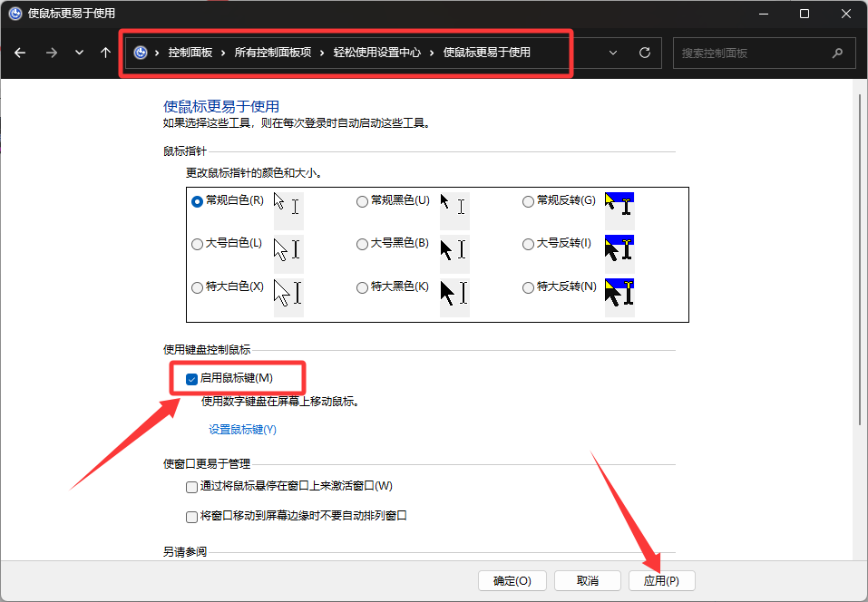This screenshot has width=868, height=602.
Task: Open the recent locations dropdown arrow
Action: (x=79, y=53)
